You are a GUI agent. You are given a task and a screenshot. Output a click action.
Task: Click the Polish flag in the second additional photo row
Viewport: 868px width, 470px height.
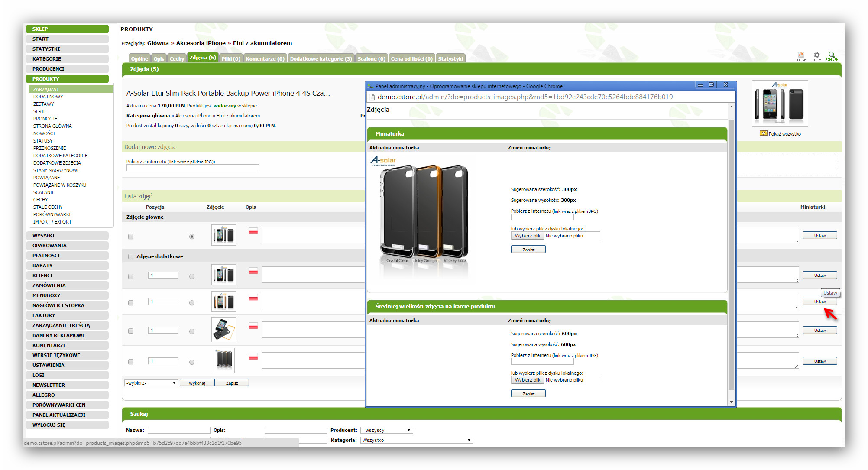(253, 298)
